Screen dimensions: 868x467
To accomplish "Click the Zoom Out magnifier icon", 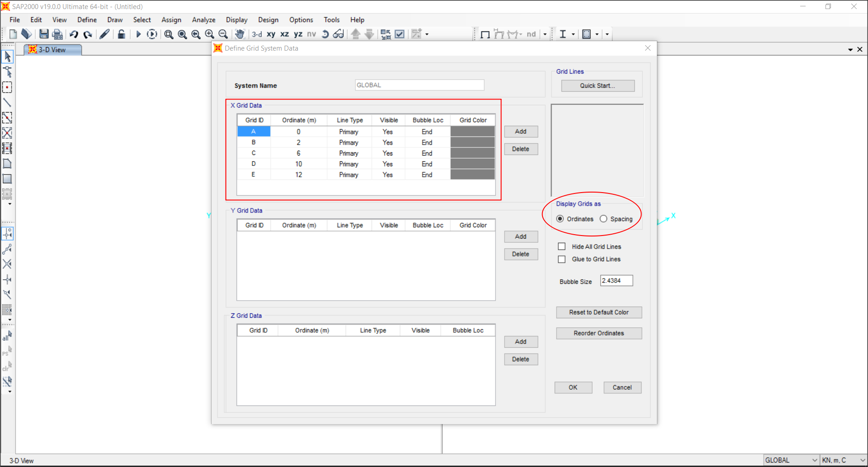I will [x=223, y=34].
